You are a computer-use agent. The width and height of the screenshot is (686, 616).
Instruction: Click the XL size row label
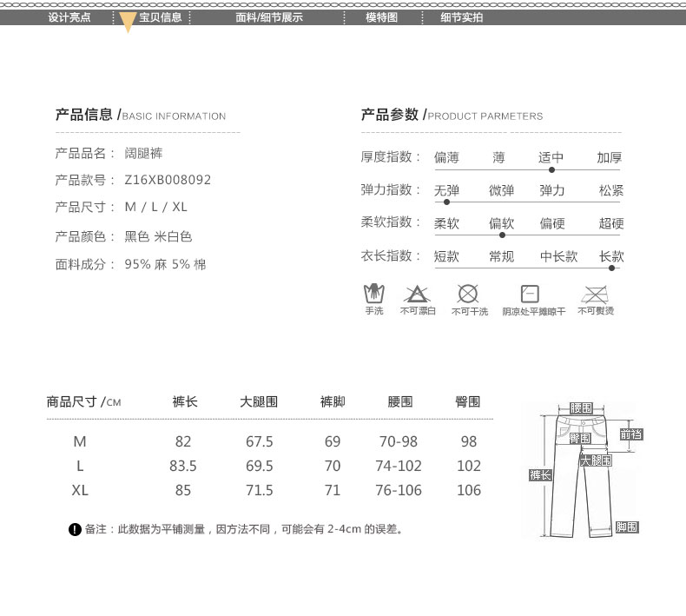pyautogui.click(x=80, y=490)
